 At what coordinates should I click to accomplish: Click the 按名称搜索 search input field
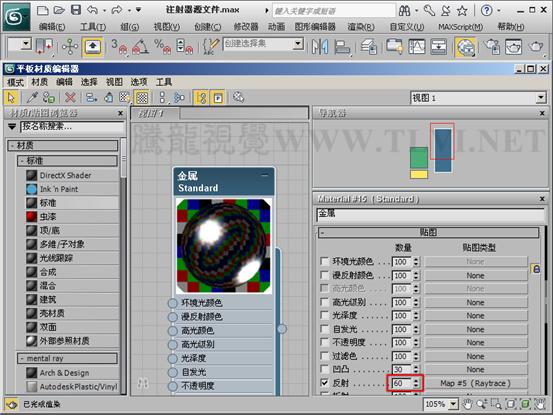pyautogui.click(x=72, y=127)
